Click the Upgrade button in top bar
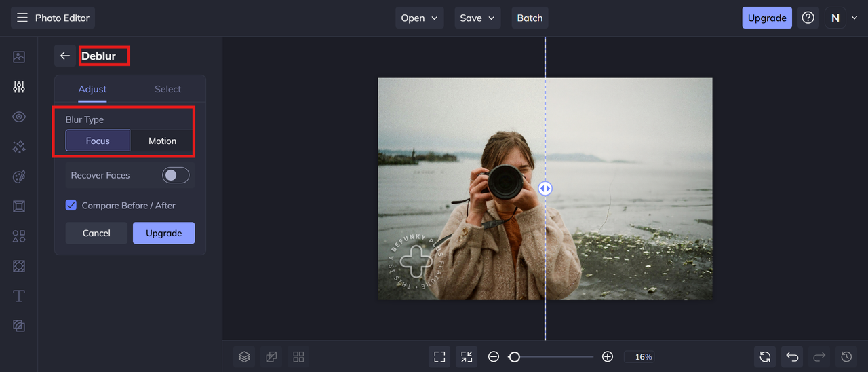This screenshot has width=868, height=372. click(767, 18)
